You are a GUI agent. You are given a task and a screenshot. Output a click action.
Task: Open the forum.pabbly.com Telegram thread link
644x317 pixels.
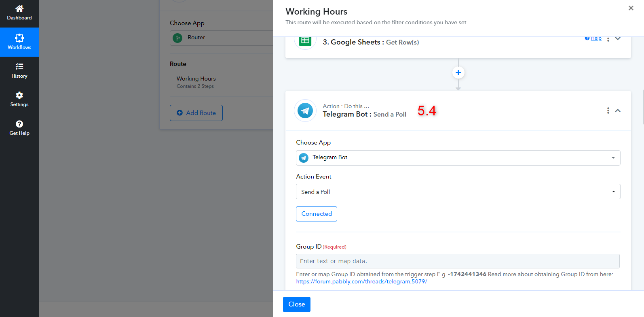(x=361, y=281)
